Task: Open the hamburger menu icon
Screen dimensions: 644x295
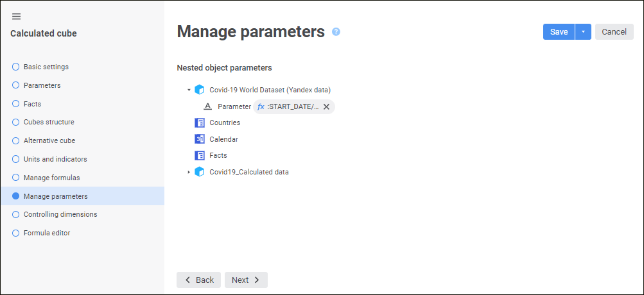Action: [x=16, y=17]
